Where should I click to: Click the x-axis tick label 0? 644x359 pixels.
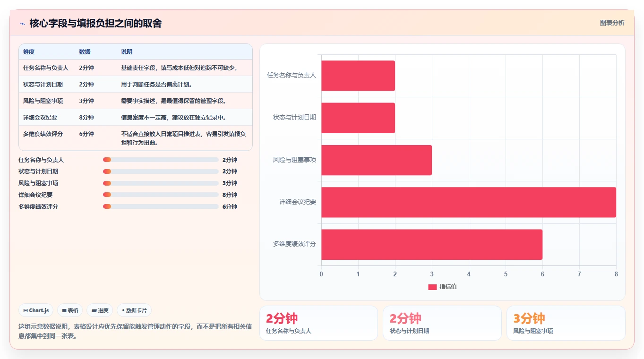point(321,274)
